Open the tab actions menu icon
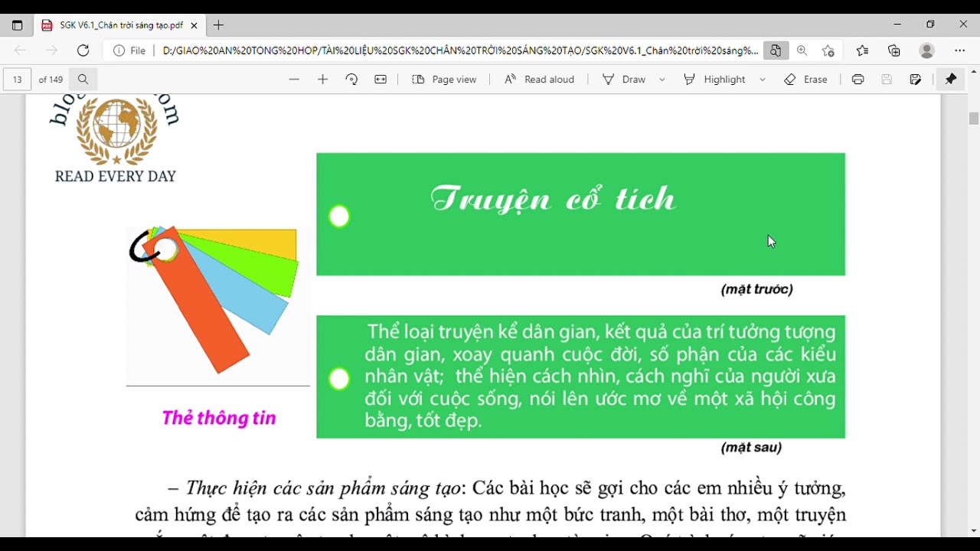The image size is (980, 551). (x=17, y=25)
